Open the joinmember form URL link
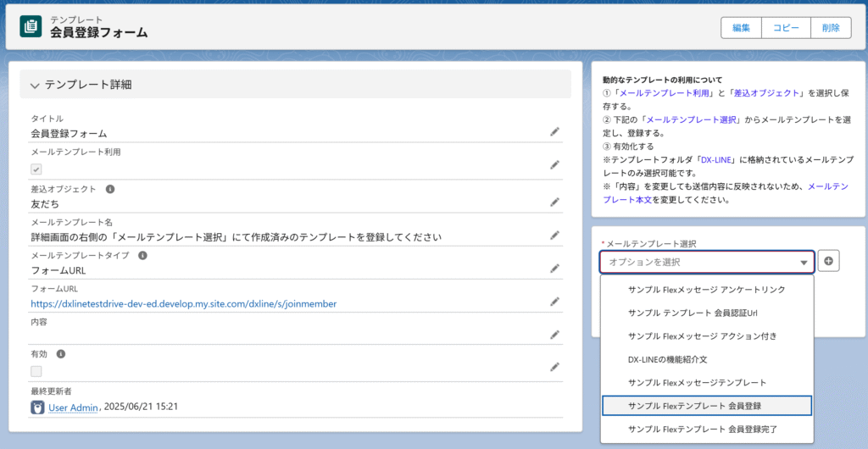868x449 pixels. [184, 303]
